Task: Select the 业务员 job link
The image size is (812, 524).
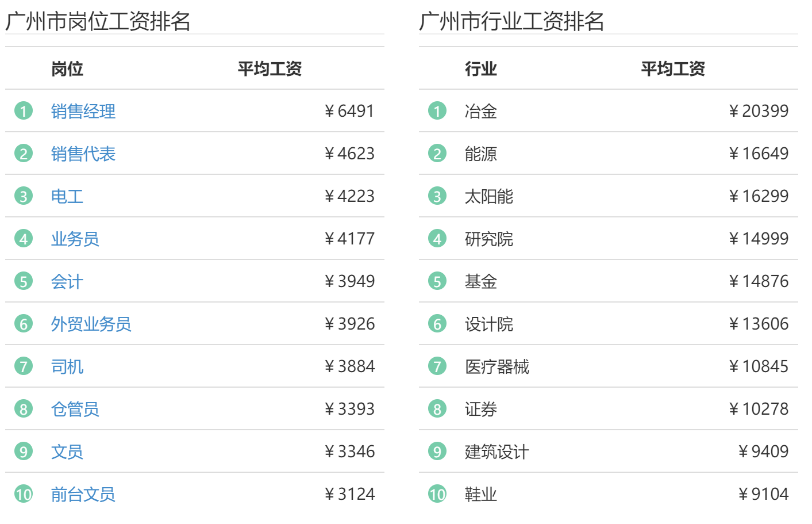Action: (x=75, y=239)
